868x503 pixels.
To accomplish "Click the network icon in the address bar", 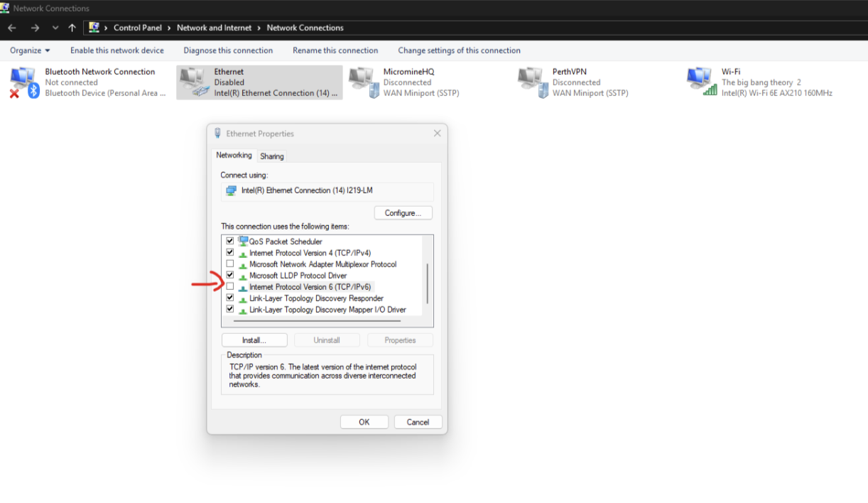I will coord(95,27).
